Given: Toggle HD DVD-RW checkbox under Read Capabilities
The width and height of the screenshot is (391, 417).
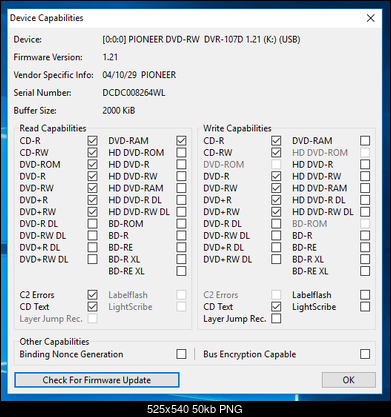Looking at the screenshot, I should [x=181, y=176].
